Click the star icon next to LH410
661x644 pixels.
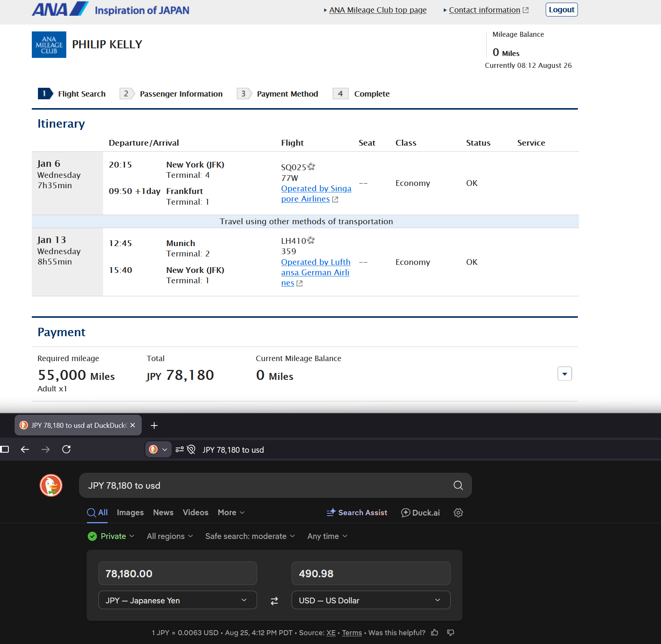point(311,240)
